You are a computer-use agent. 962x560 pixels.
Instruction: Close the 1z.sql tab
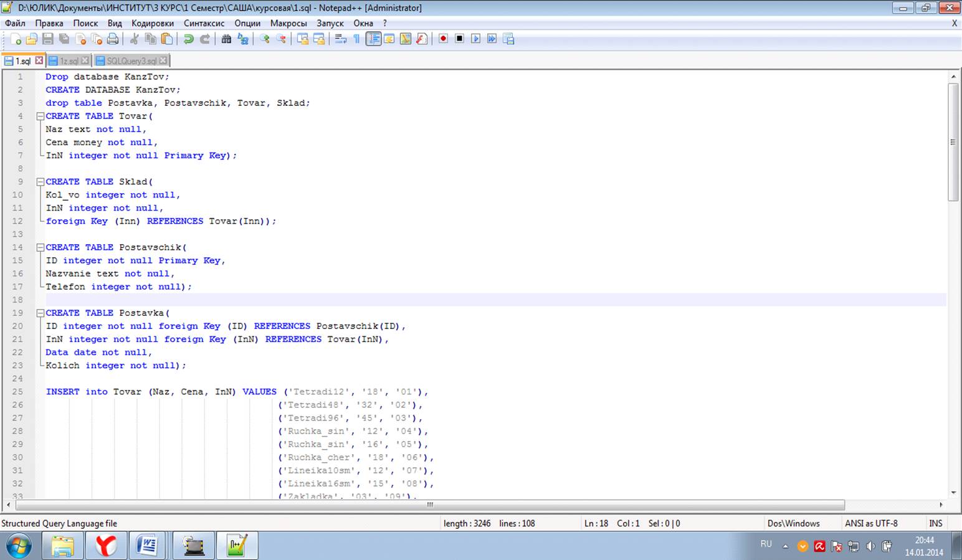pos(85,60)
